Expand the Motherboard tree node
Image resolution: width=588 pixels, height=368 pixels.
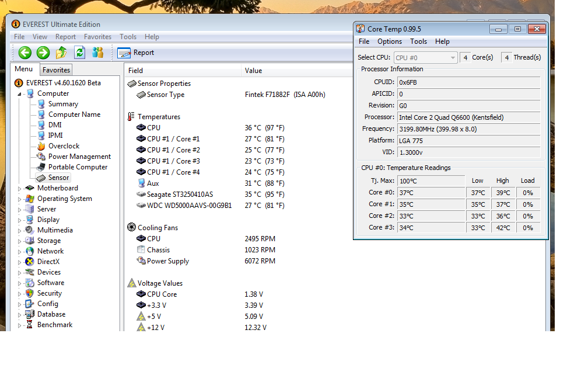click(19, 189)
